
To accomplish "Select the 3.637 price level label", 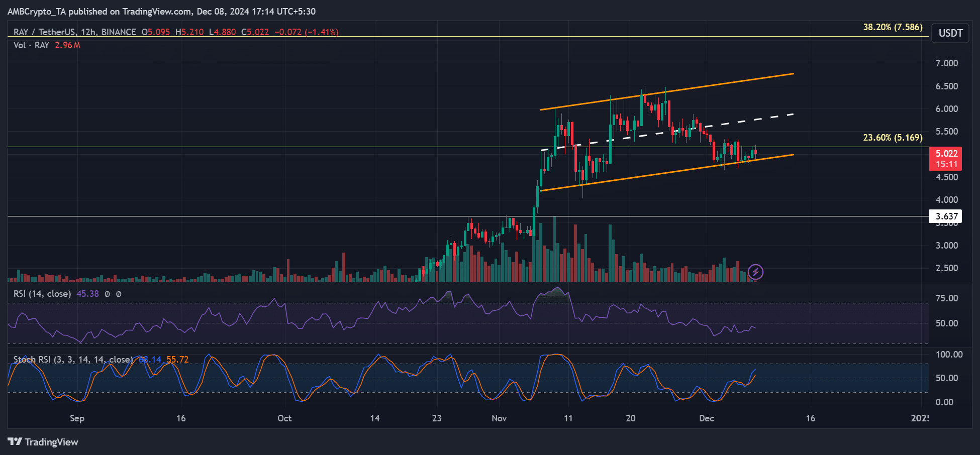I will (946, 216).
